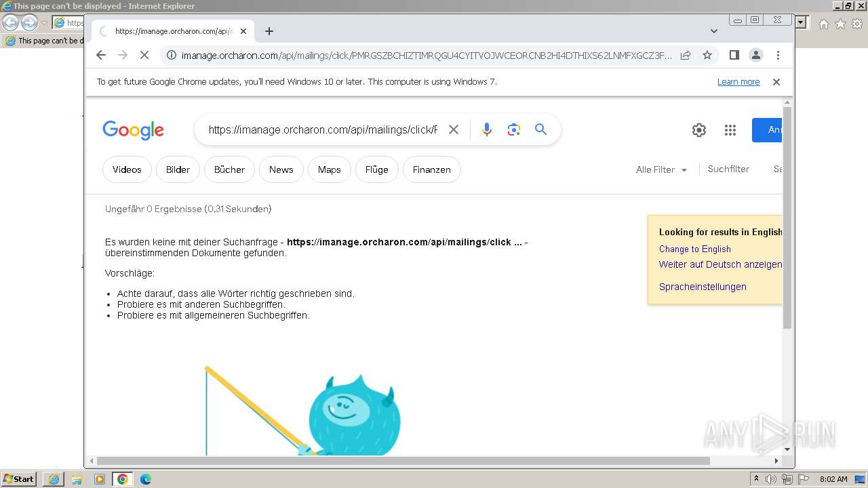
Task: Click Internet Explorer back button
Action: [11, 23]
